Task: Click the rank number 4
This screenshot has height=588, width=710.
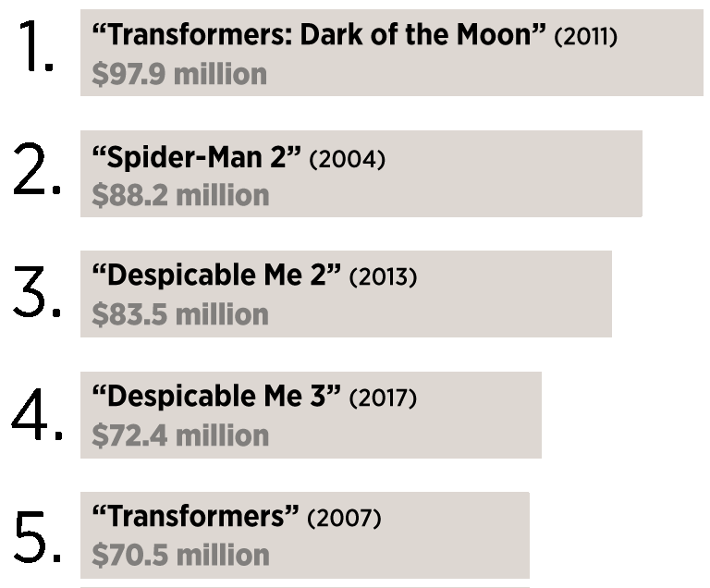Action: (37, 413)
